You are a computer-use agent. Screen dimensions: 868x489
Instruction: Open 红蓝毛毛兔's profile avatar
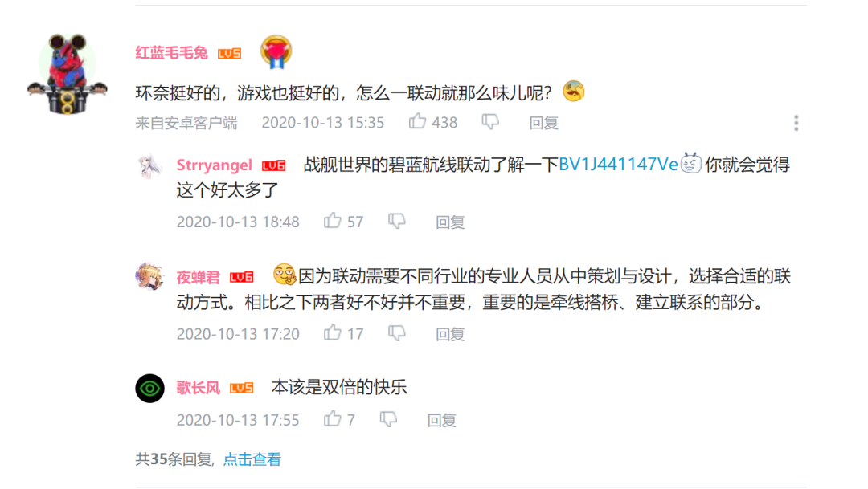pyautogui.click(x=68, y=74)
